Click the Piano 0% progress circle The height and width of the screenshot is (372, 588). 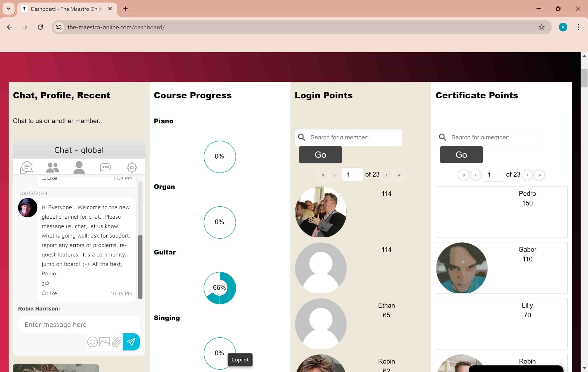[219, 157]
